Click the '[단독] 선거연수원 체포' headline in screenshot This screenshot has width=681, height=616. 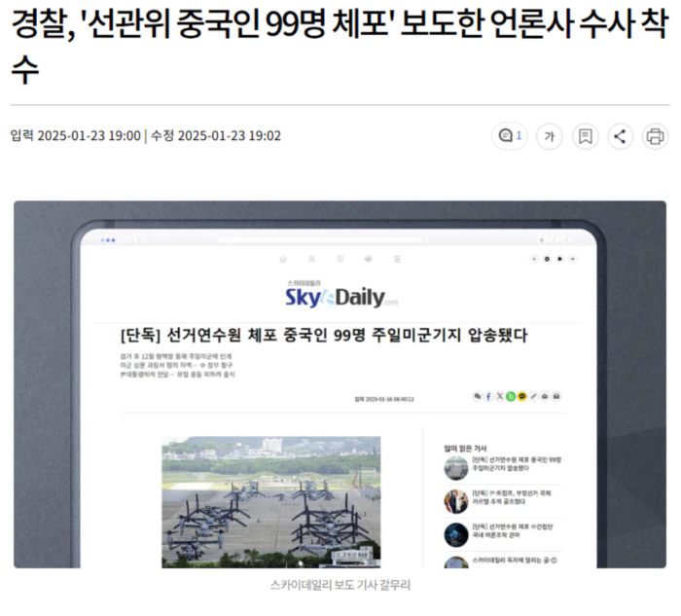click(323, 336)
